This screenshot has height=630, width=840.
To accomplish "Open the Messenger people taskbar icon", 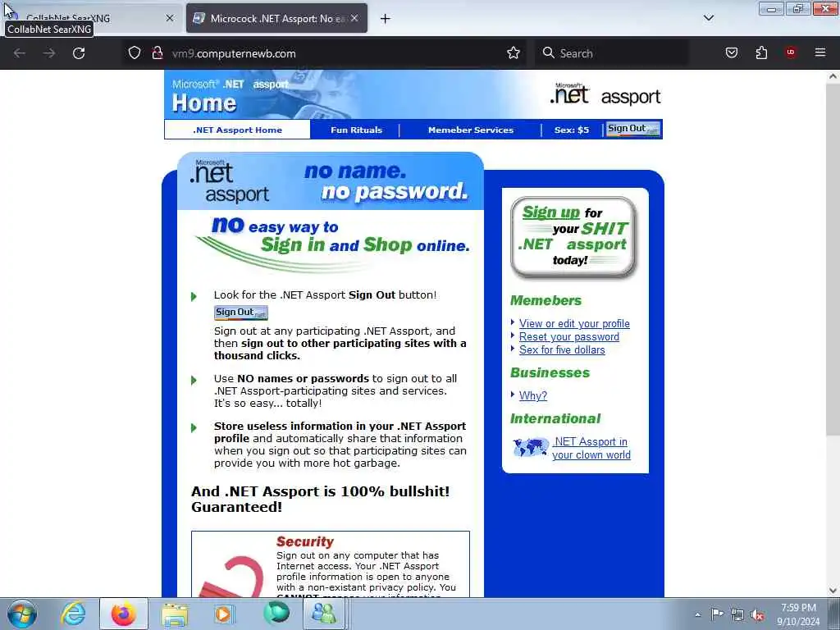I will coord(324,614).
